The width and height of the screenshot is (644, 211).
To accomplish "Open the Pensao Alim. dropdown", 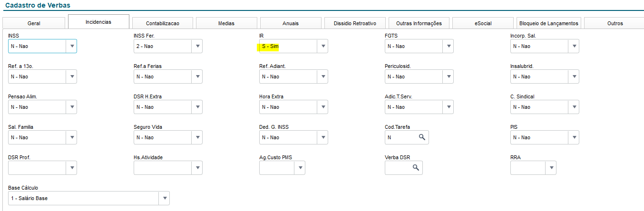I will point(72,107).
